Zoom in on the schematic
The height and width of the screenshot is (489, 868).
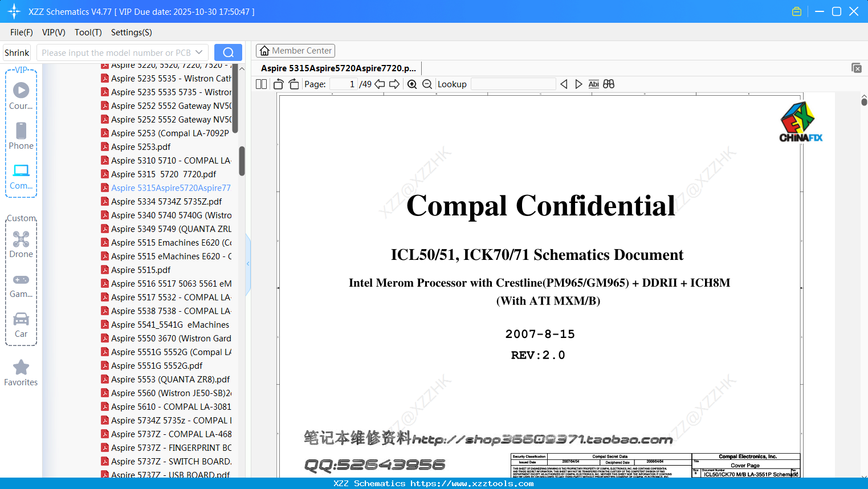[x=412, y=84]
